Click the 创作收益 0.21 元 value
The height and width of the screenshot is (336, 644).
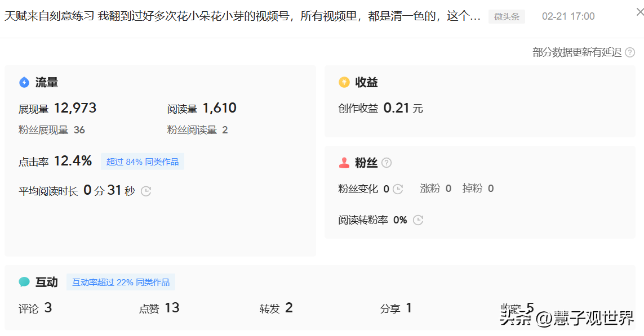[397, 108]
